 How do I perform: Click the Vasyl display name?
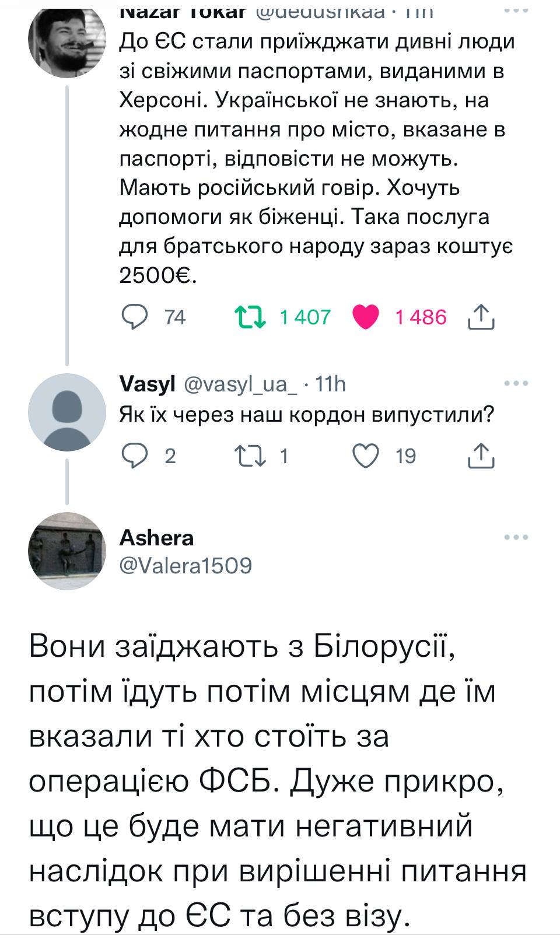tap(147, 384)
